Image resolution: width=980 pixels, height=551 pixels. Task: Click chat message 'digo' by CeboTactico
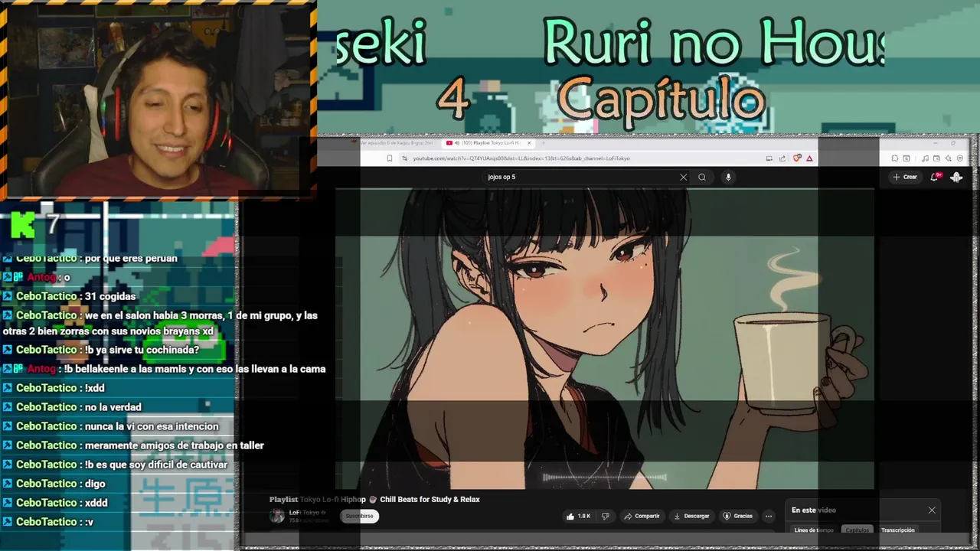tap(95, 484)
